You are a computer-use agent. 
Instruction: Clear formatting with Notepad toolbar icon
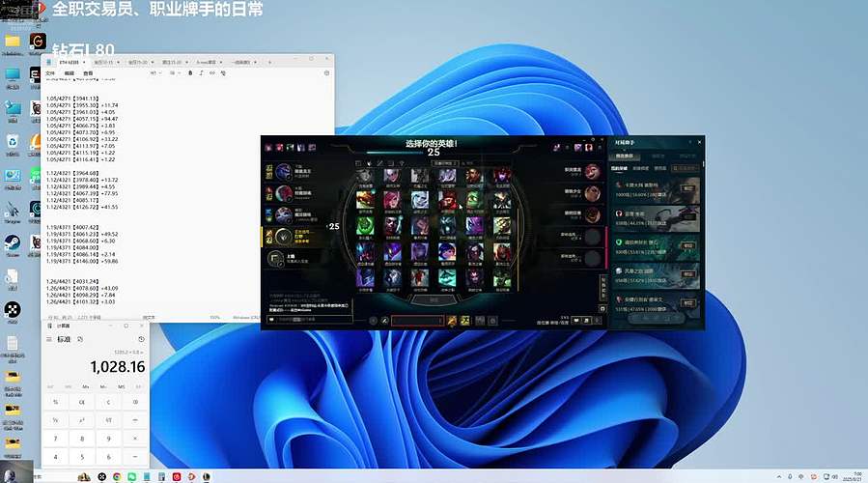click(223, 73)
